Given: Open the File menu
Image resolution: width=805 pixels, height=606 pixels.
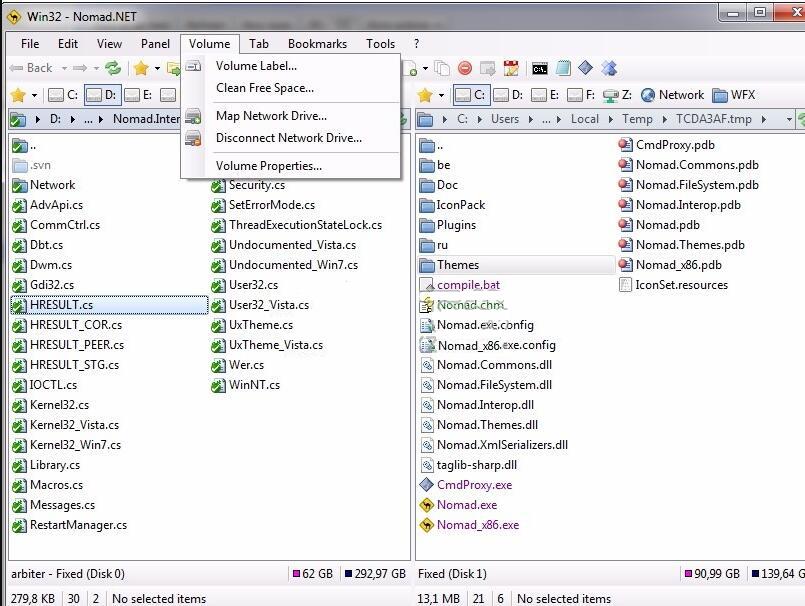Looking at the screenshot, I should coord(30,44).
